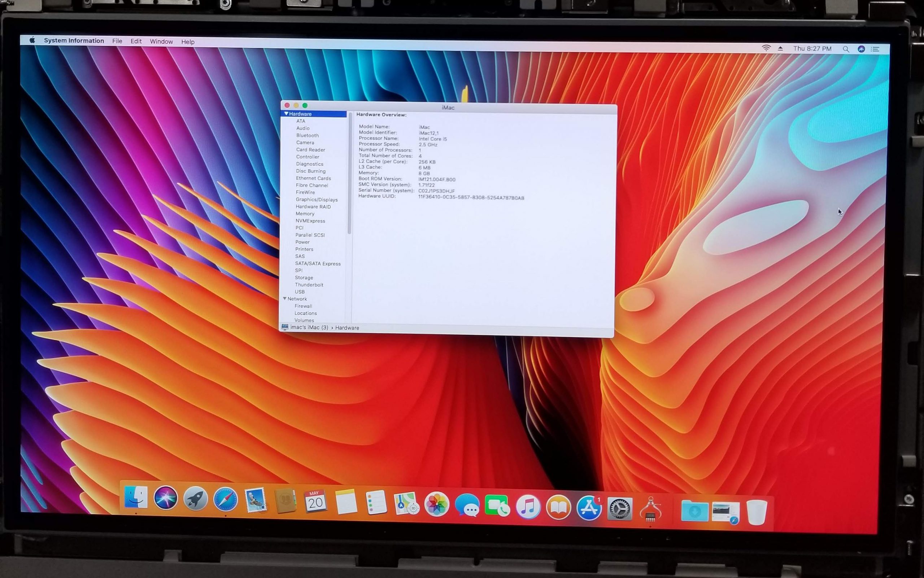Click the Spotlight search magnifier icon

pyautogui.click(x=846, y=49)
